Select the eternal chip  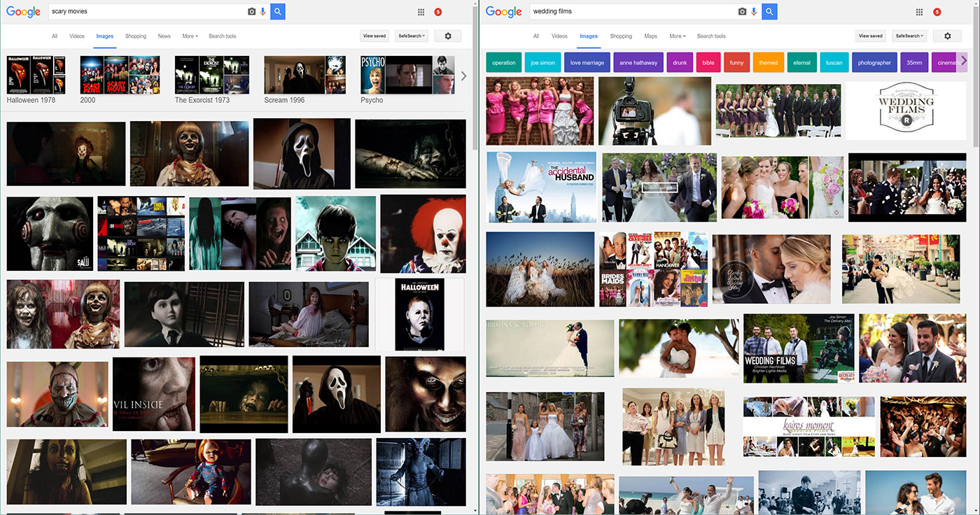click(x=801, y=62)
